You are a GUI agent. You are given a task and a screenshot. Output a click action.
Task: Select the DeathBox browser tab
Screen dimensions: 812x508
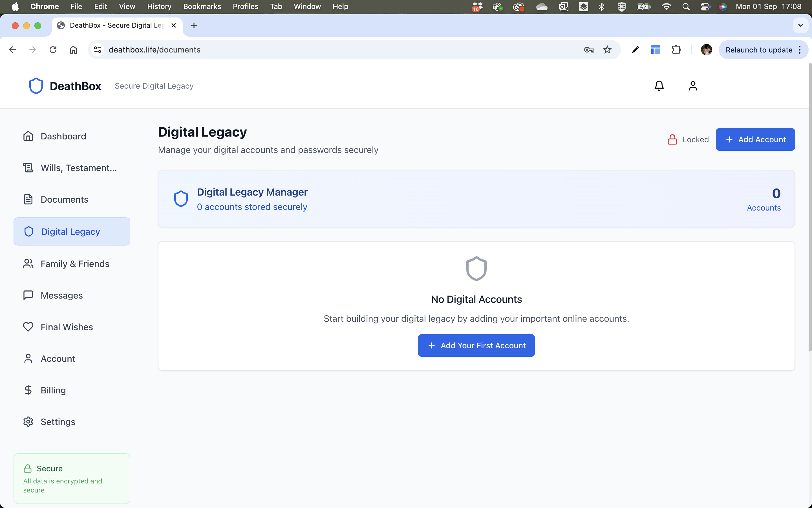point(117,25)
